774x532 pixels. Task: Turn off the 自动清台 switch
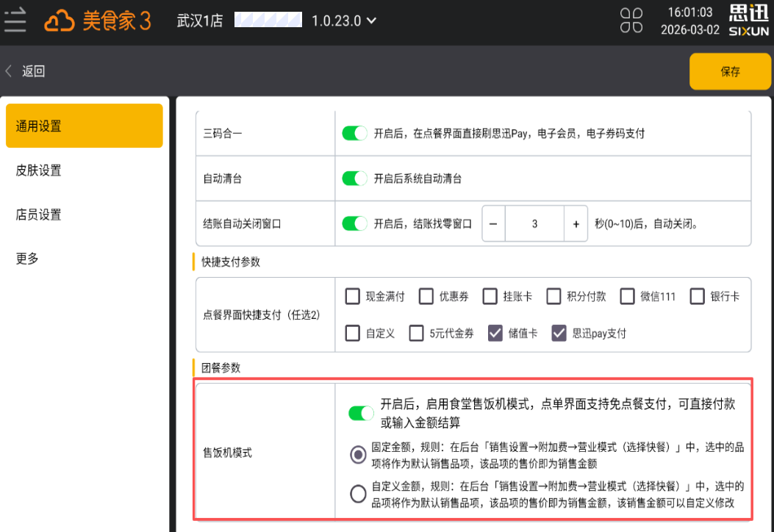coord(355,179)
